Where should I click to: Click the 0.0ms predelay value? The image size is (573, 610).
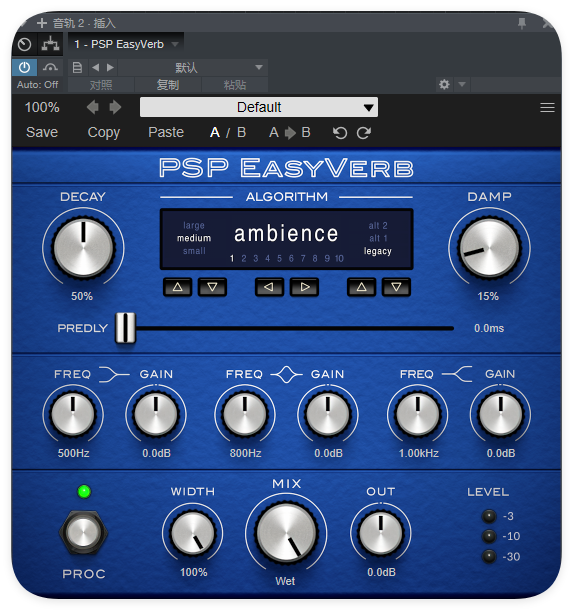(489, 328)
